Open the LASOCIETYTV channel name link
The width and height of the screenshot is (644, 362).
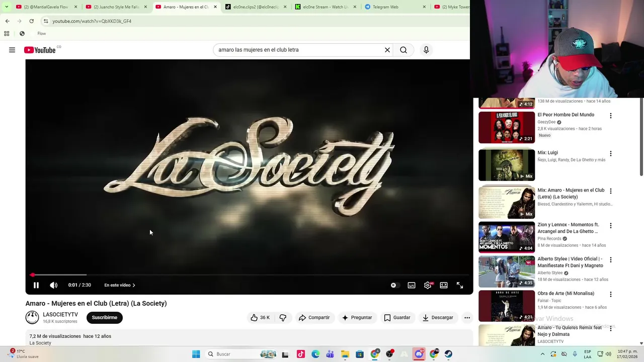click(x=60, y=315)
